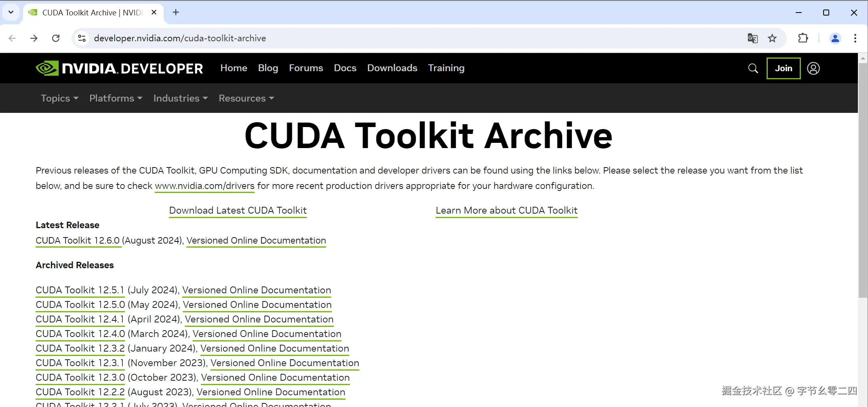This screenshot has height=407, width=868.
Task: Click the page vertical scrollbar thumb
Action: [x=863, y=180]
